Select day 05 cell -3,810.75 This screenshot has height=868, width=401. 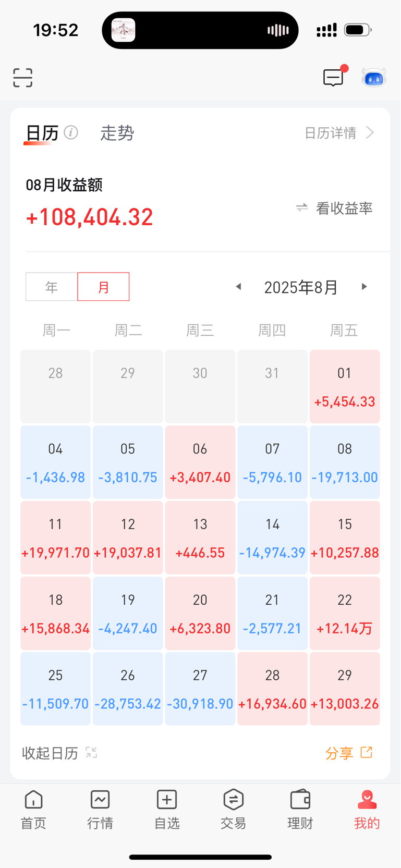click(x=128, y=462)
